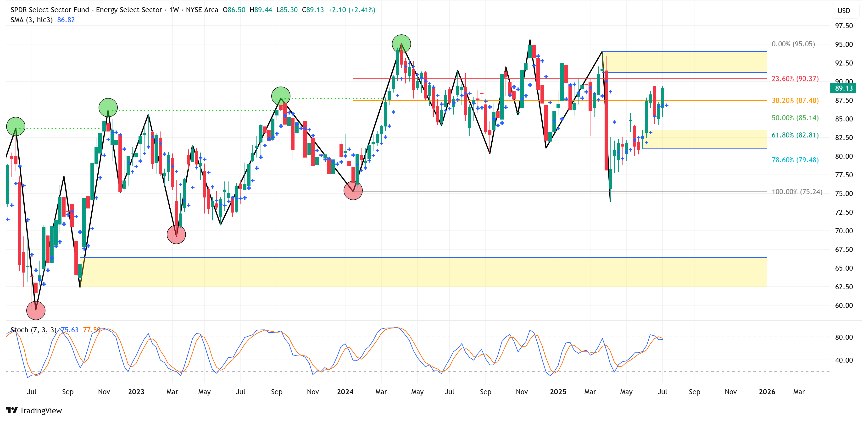
Task: Click the 89.13 current price label
Action: (843, 88)
